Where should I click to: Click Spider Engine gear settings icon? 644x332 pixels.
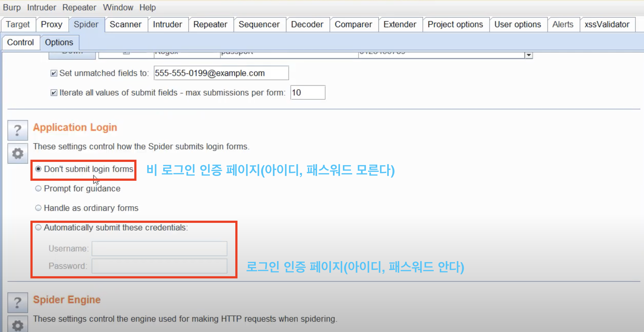pyautogui.click(x=18, y=325)
